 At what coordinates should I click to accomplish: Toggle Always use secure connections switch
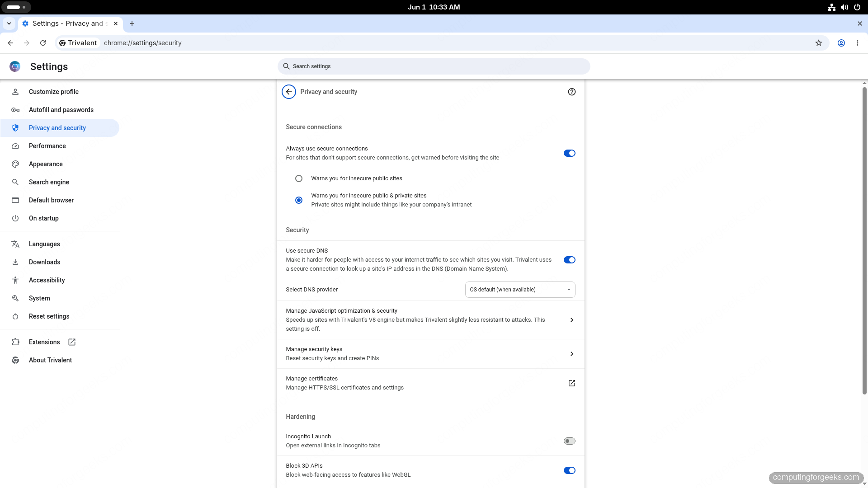(x=570, y=153)
